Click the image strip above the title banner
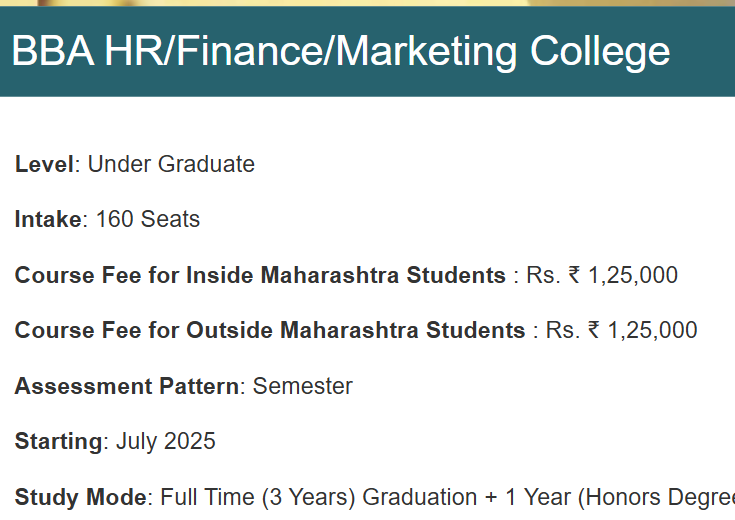 (367, 3)
